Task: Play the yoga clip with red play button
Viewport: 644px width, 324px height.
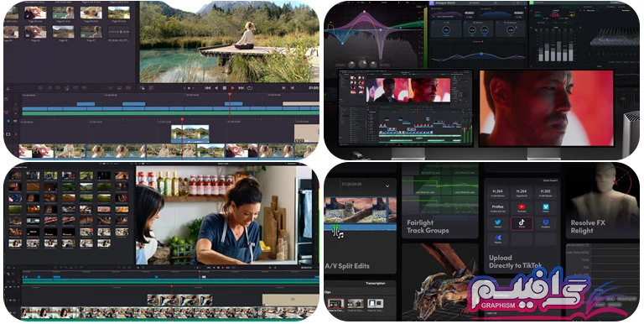Action: [232, 87]
